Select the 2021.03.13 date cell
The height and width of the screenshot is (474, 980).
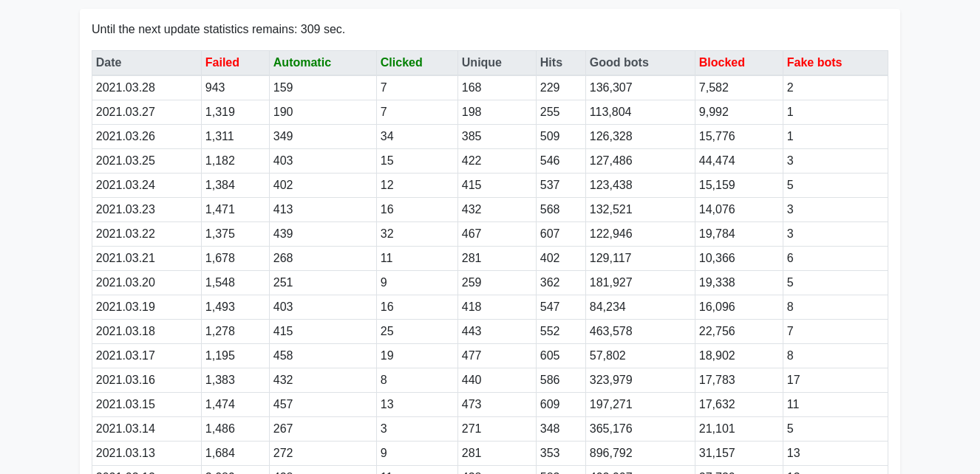[x=126, y=453]
